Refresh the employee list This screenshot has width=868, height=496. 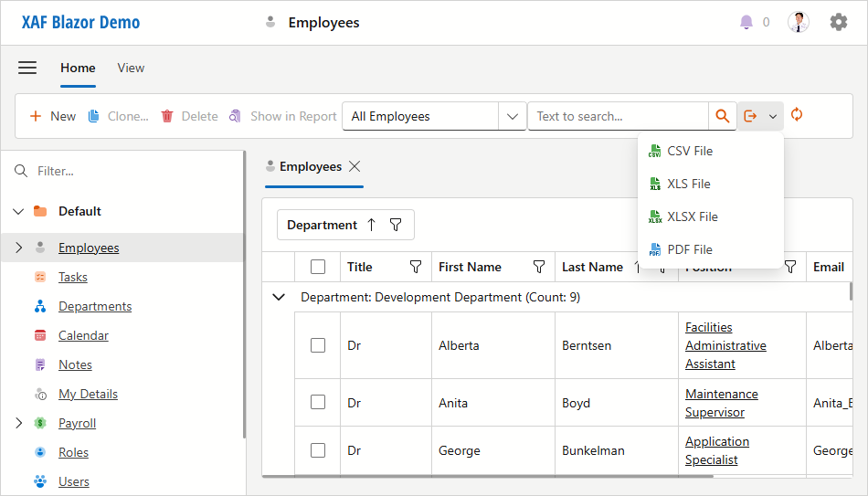(x=797, y=114)
